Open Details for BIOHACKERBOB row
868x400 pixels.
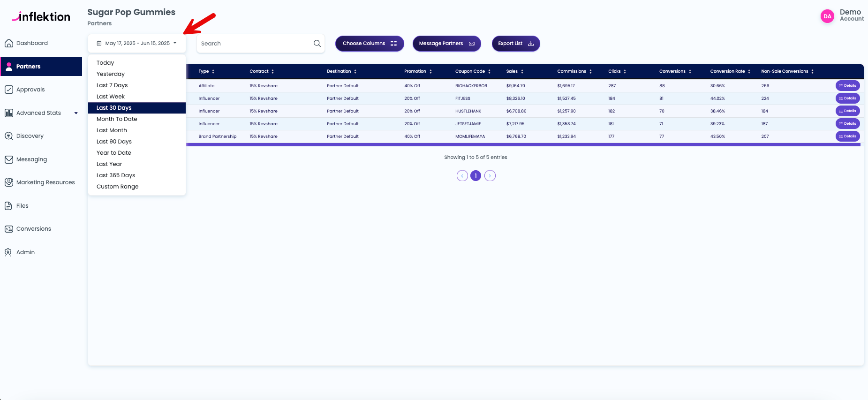click(x=847, y=86)
